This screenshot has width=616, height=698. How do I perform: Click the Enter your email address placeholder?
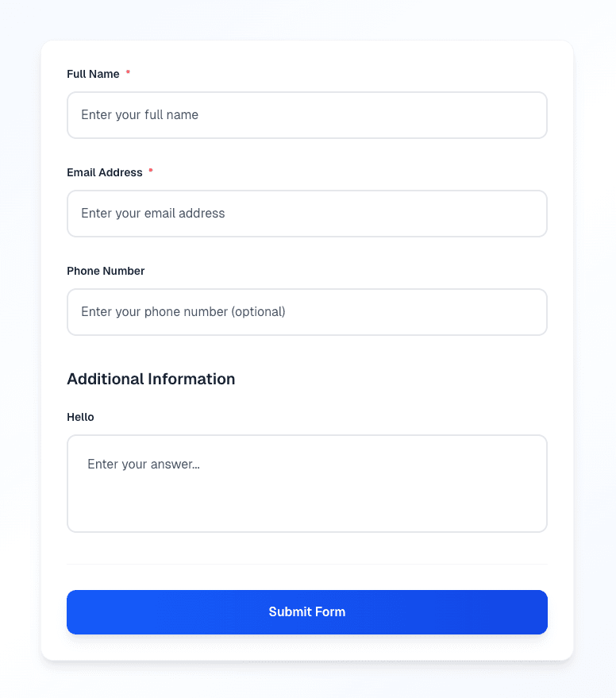(152, 213)
